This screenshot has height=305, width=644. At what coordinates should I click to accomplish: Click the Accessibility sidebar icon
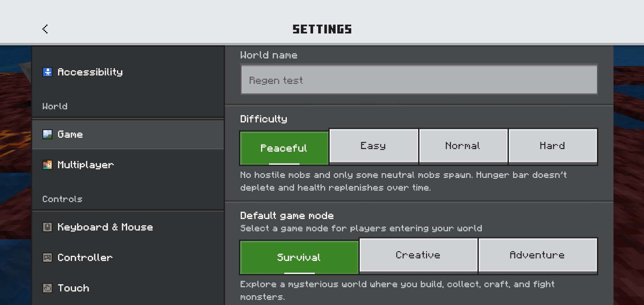(x=47, y=72)
